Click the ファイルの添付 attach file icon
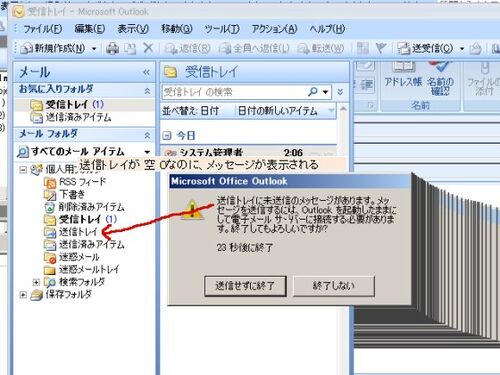 pos(483,79)
